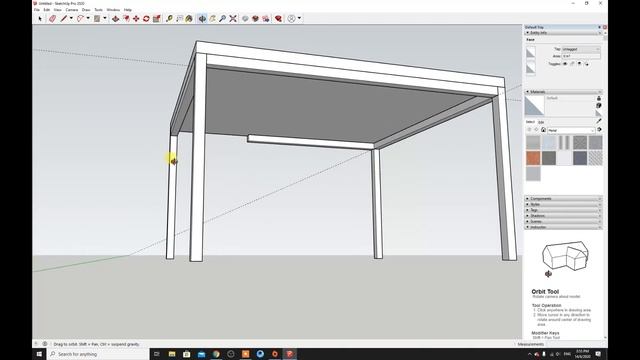Open the Tools menu
Viewport: 640px width, 360px height.
[98, 10]
